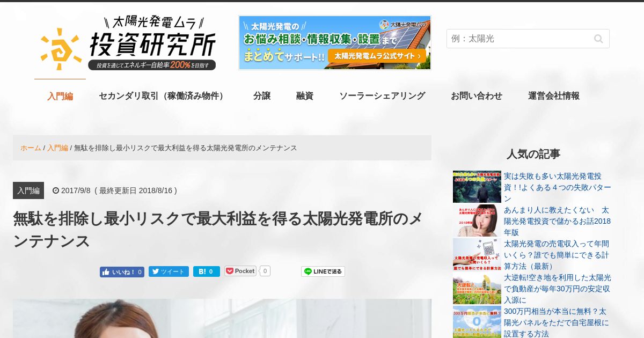Open article 大逆転!空き地を利用した太陽光
This screenshot has width=644, height=338.
[557, 289]
